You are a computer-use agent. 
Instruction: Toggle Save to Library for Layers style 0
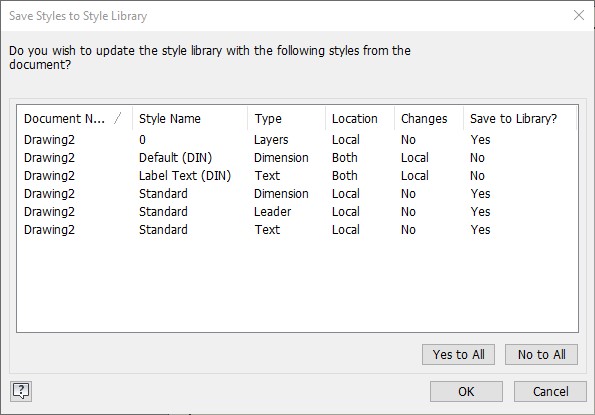pos(480,140)
